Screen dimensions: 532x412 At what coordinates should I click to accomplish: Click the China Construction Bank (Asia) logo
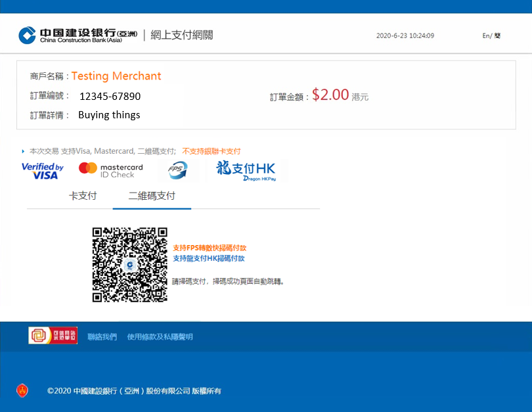coord(78,35)
